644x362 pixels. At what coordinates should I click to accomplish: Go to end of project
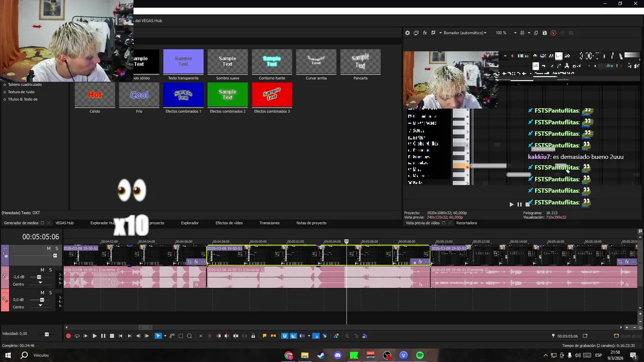click(x=129, y=336)
